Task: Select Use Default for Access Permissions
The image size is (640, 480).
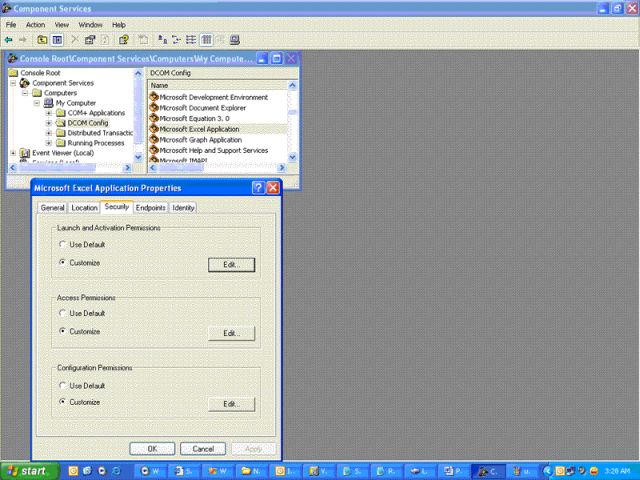Action: pos(62,313)
